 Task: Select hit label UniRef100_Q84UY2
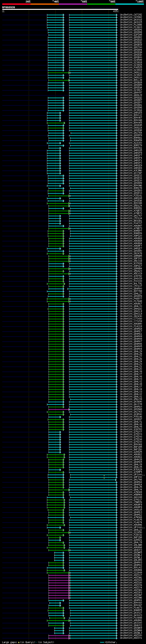click(131, 625)
